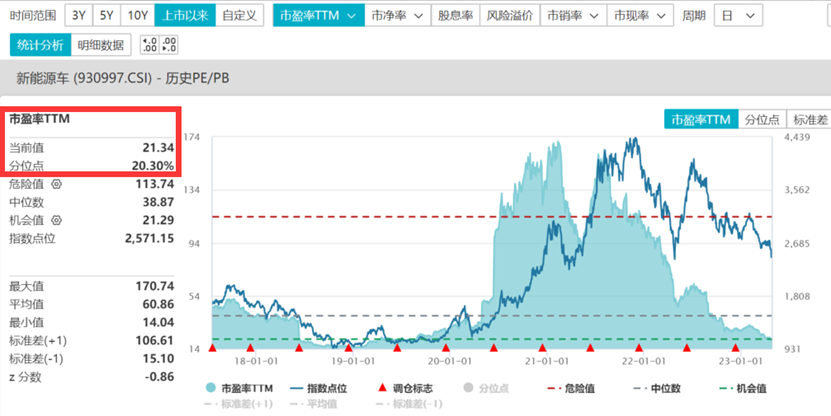Select the 5Y time range button
831x416 pixels.
click(x=107, y=16)
